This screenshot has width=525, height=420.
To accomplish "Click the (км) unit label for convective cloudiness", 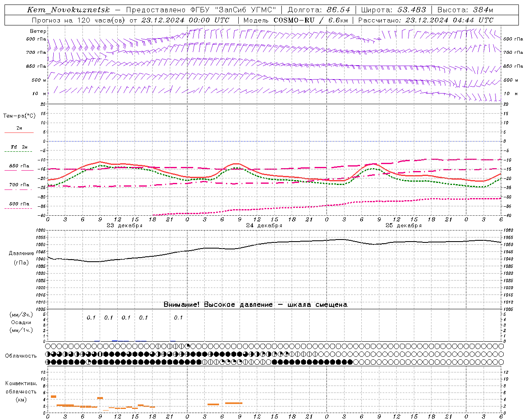I will tap(21, 399).
